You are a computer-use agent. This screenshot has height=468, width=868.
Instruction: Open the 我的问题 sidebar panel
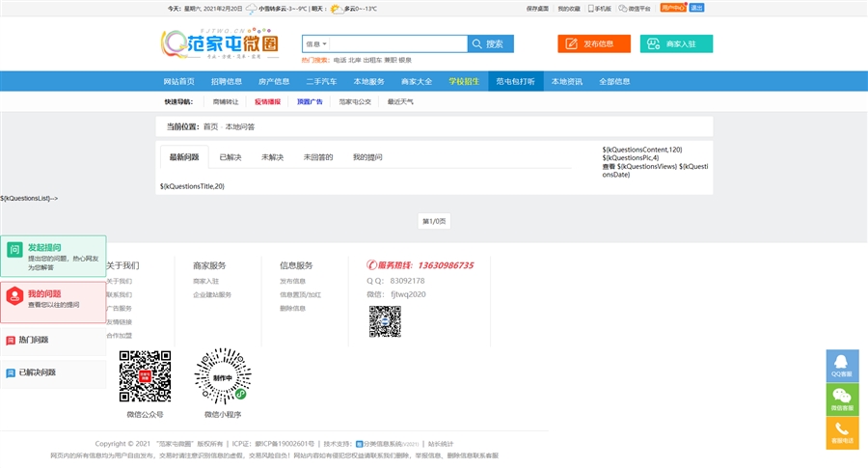[53, 299]
